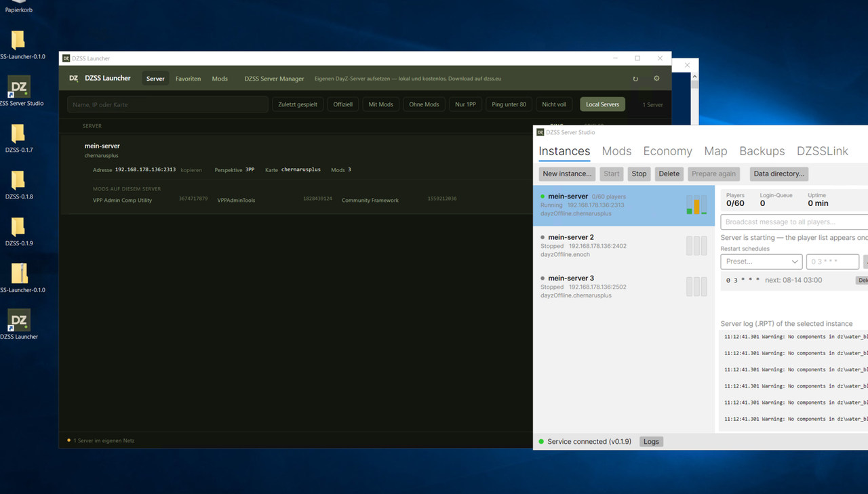Open the DZSS Server Studio desktop shortcut
Viewport: 868px width, 494px height.
click(x=19, y=91)
